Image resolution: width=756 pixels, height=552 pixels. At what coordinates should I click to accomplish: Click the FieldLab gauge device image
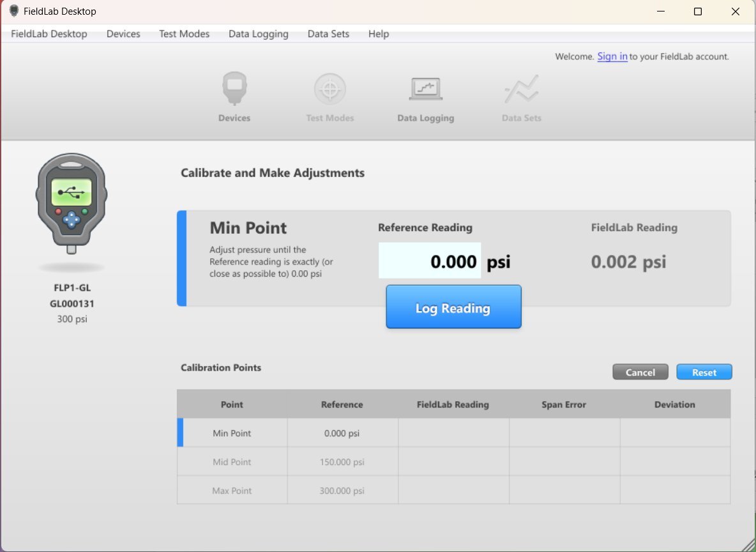(x=71, y=203)
